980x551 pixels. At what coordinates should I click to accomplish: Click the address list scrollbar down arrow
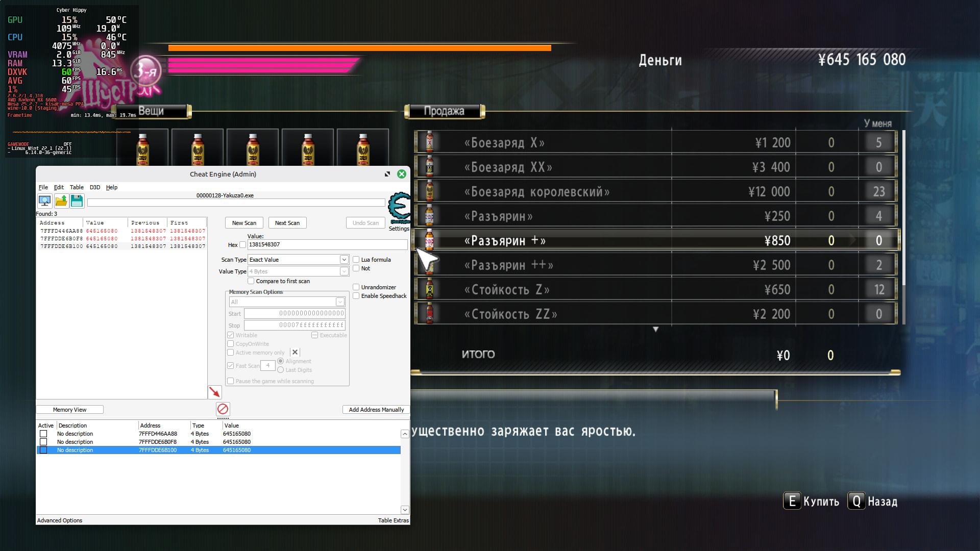(405, 510)
